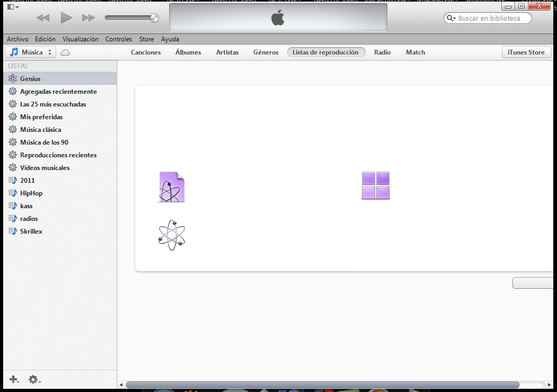Click the Genius atom icon in sidebar
This screenshot has height=392, width=557.
pyautogui.click(x=13, y=78)
